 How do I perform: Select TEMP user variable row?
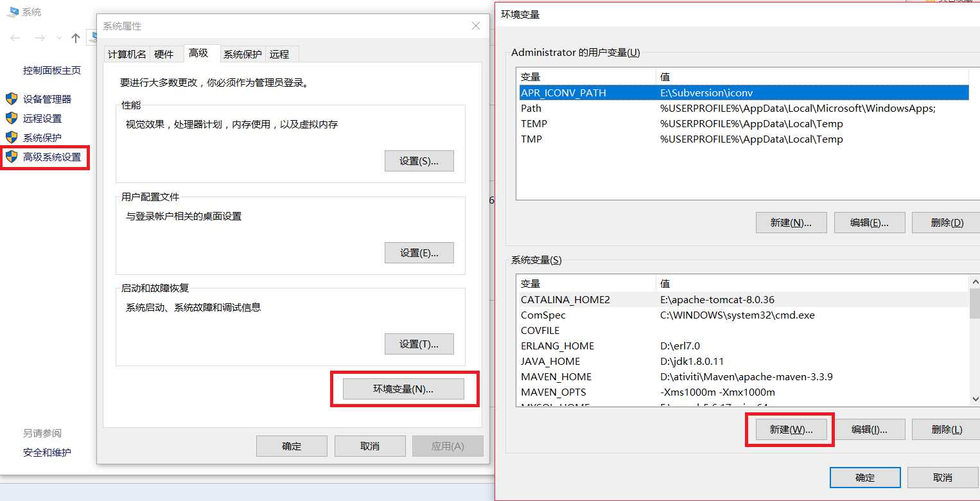pyautogui.click(x=744, y=124)
